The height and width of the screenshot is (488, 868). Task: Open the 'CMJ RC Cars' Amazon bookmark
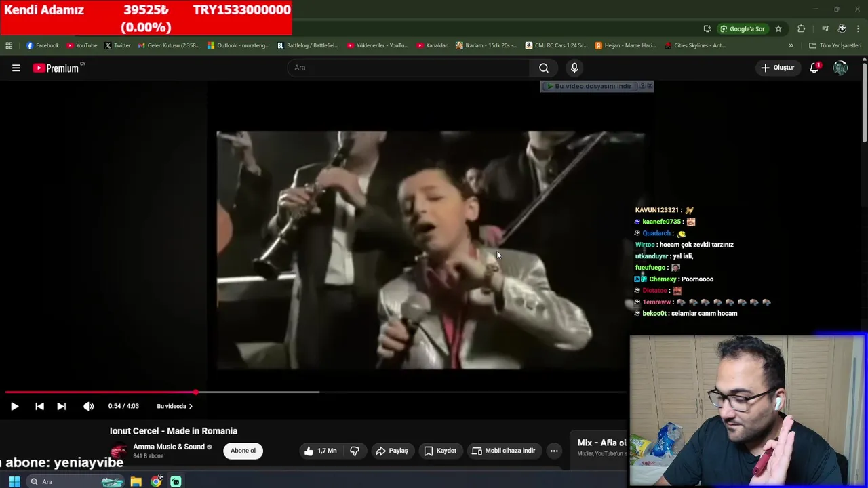[x=556, y=45]
